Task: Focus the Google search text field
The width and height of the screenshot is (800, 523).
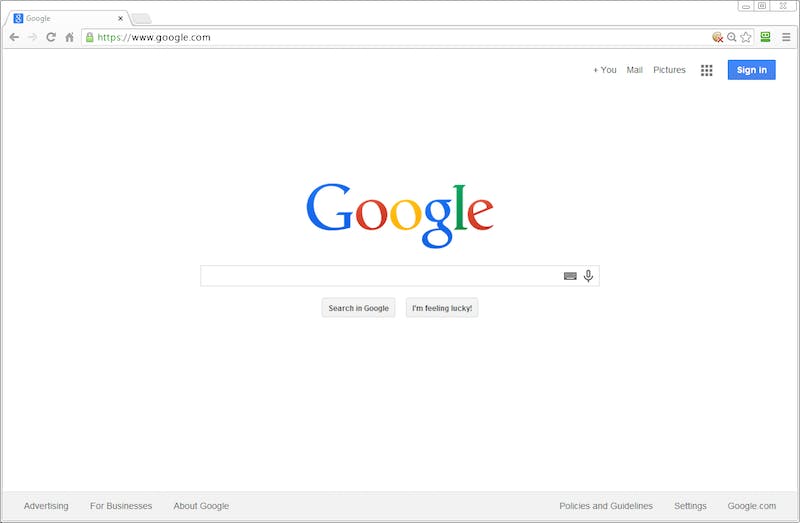Action: [x=382, y=276]
